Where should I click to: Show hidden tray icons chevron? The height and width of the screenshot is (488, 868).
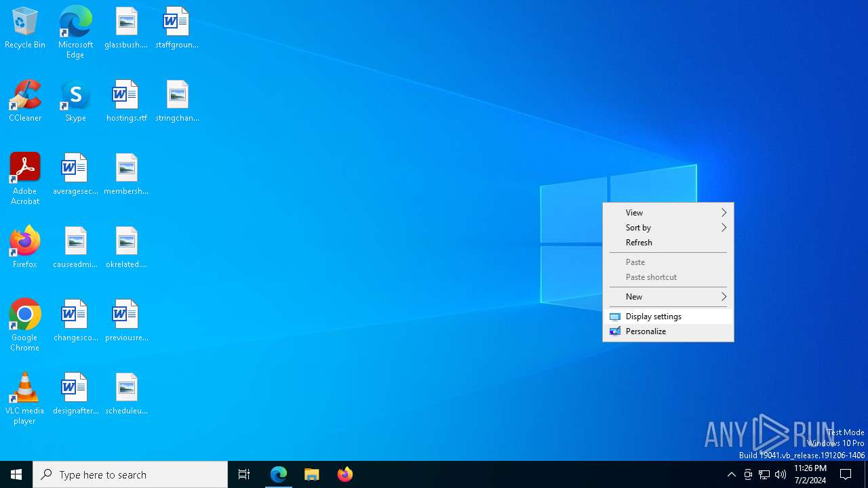[732, 474]
